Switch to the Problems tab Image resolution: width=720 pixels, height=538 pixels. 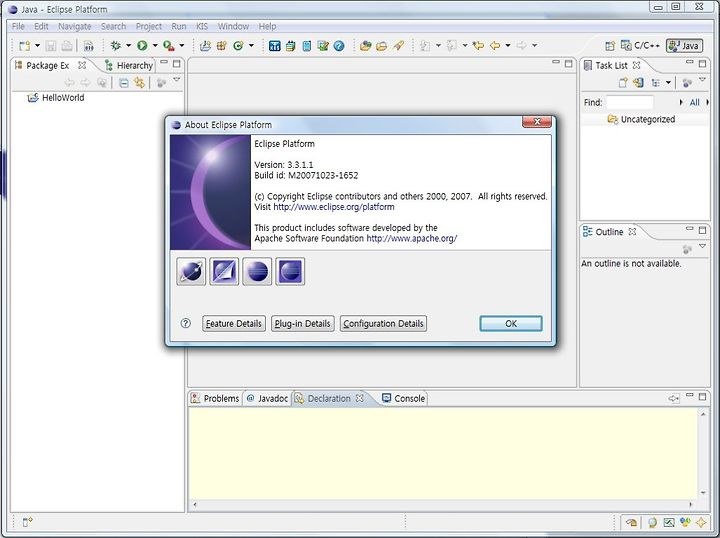click(215, 398)
